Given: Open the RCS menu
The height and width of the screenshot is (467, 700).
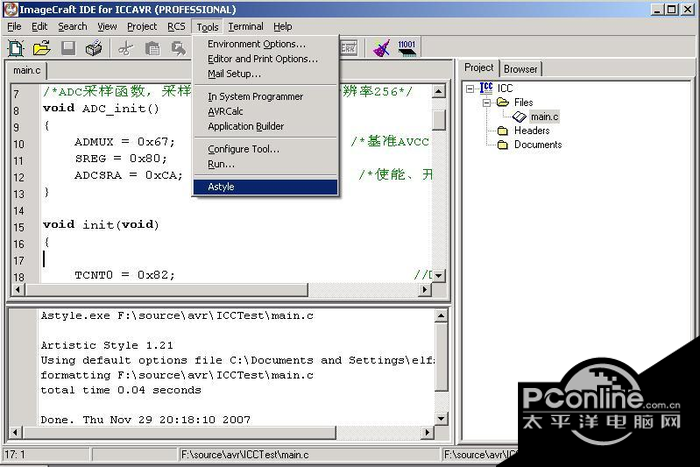Looking at the screenshot, I should [x=176, y=27].
